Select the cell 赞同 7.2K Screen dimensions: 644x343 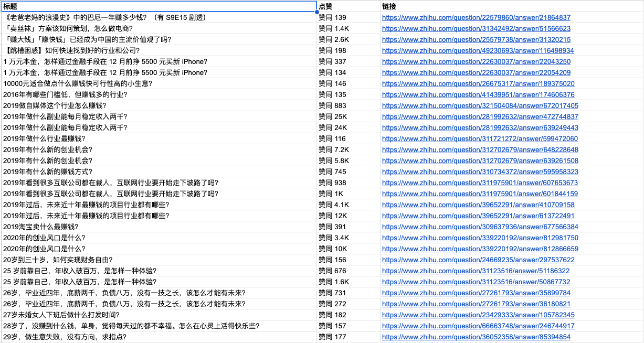(349, 149)
